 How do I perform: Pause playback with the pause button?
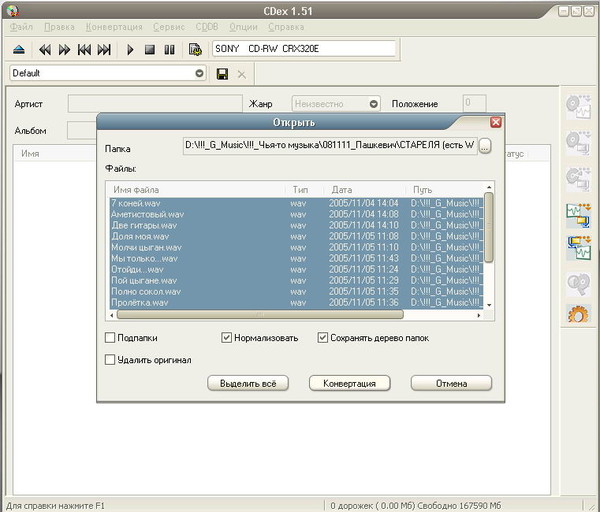pyautogui.click(x=169, y=49)
